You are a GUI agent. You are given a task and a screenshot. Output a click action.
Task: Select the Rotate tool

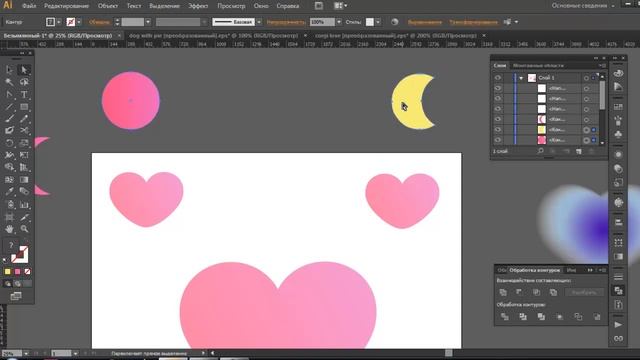[9, 143]
